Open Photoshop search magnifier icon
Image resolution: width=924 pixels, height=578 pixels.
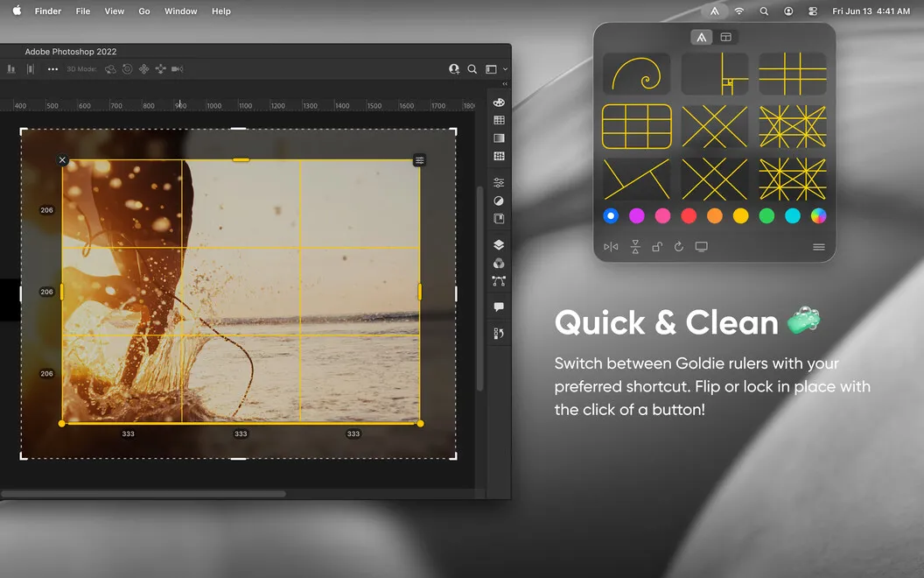point(472,69)
